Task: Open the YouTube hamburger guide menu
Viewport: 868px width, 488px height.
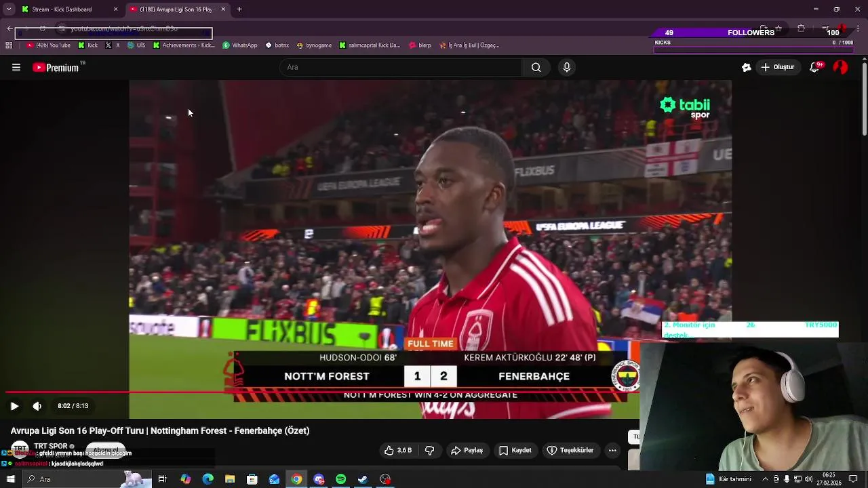Action: click(x=16, y=67)
